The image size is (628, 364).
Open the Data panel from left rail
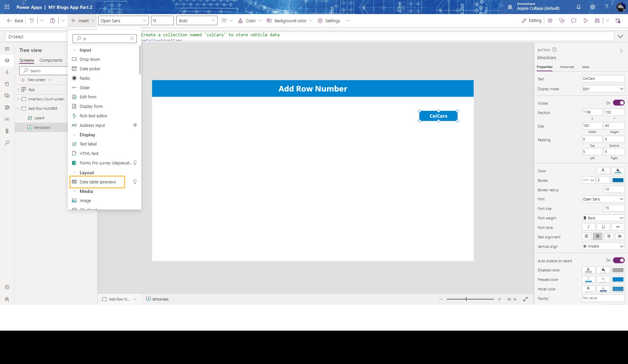[x=7, y=84]
